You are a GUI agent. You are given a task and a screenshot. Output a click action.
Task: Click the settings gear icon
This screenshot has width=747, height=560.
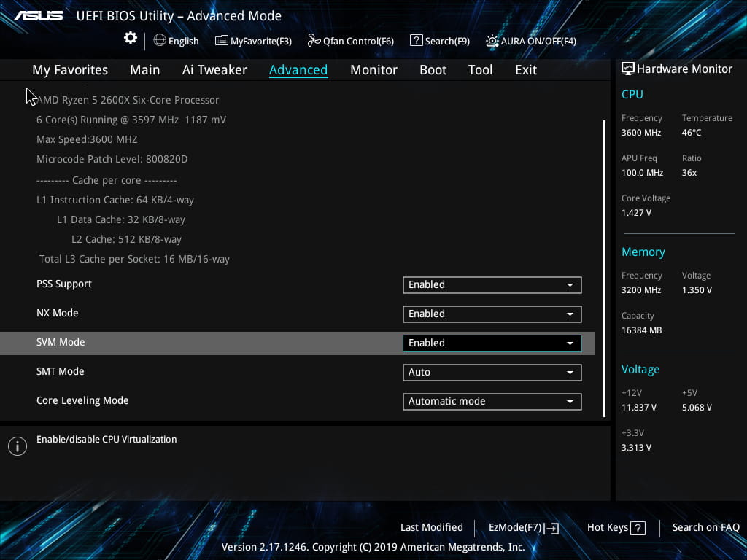tap(131, 38)
